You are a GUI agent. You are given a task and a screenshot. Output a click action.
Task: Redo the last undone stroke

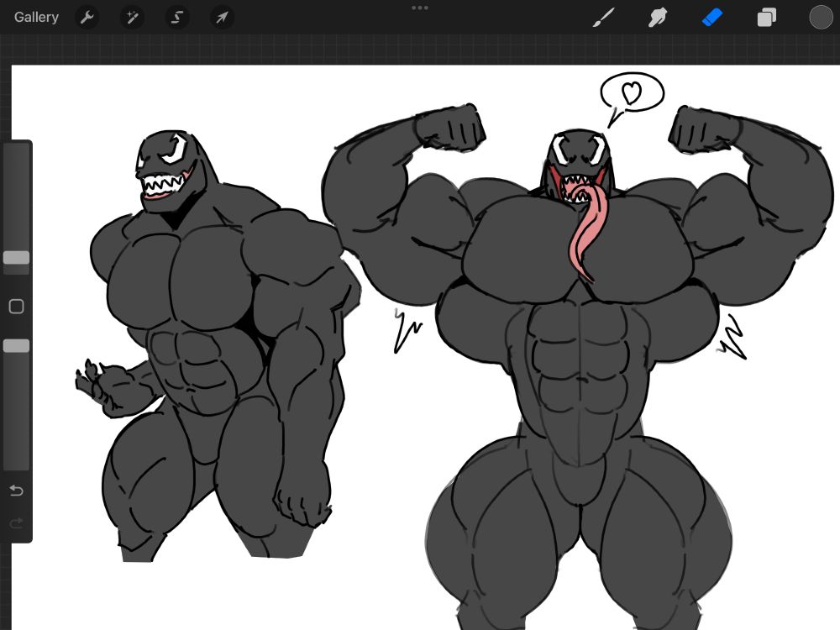17,522
